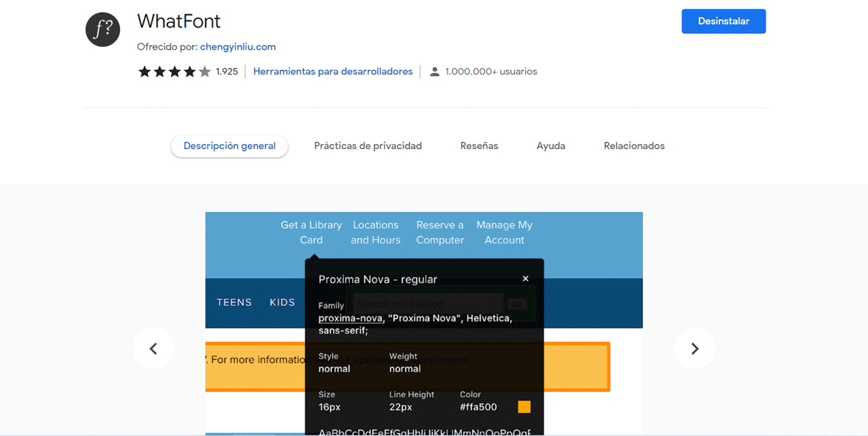Viewport: 868px width, 436px height.
Task: Show next screenshot with right arrow
Action: click(694, 349)
